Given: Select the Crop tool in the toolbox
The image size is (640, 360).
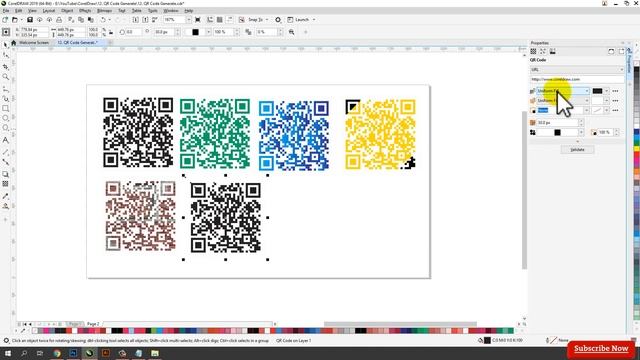Looking at the screenshot, I should (x=5, y=66).
